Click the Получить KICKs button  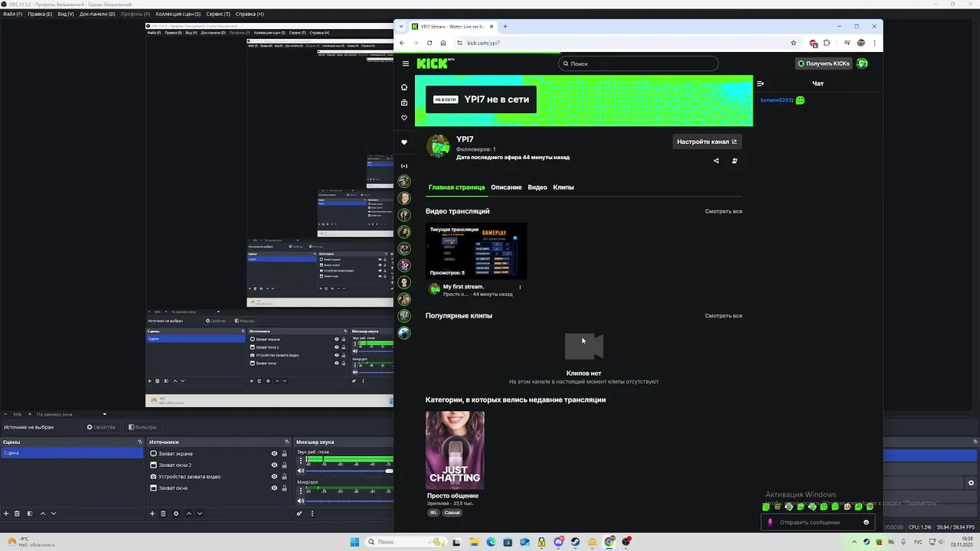[x=823, y=64]
